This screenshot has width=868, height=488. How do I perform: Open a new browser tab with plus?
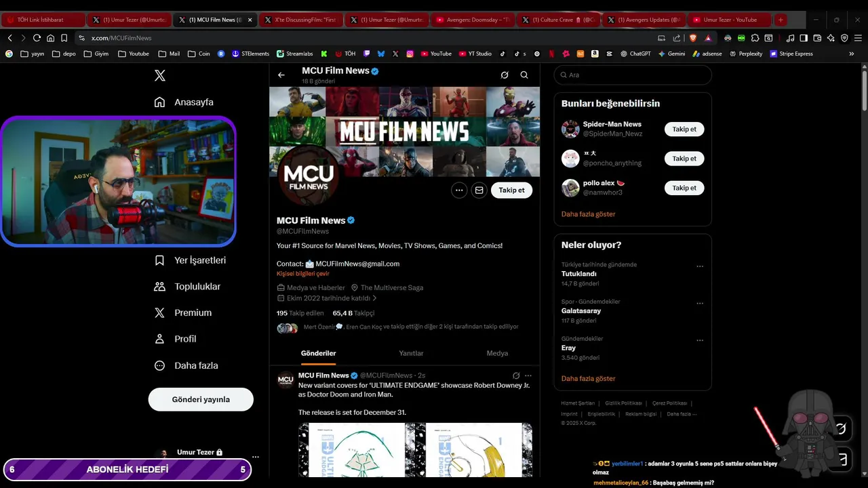click(781, 20)
